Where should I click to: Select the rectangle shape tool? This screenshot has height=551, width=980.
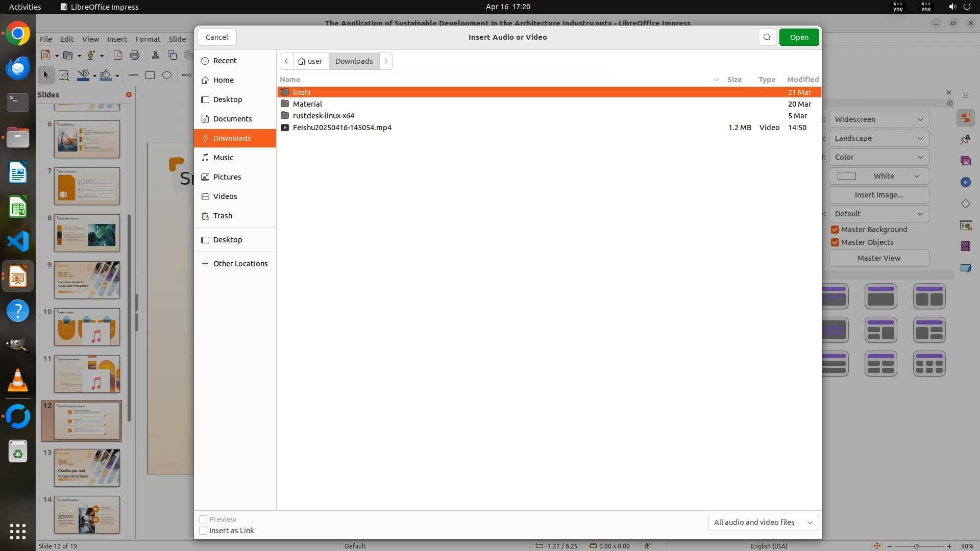tap(150, 75)
